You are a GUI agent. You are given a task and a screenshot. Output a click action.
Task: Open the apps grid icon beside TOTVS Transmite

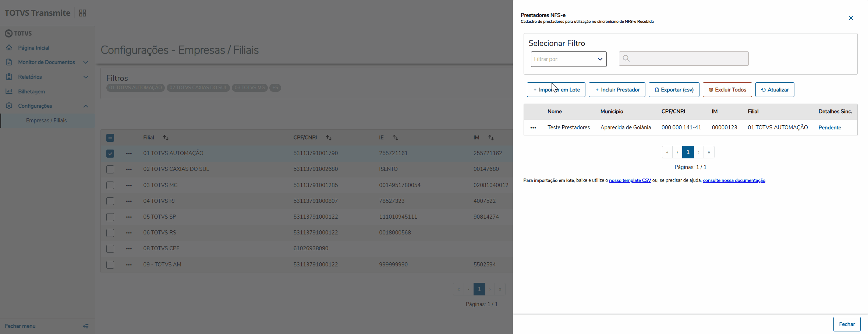pos(82,13)
